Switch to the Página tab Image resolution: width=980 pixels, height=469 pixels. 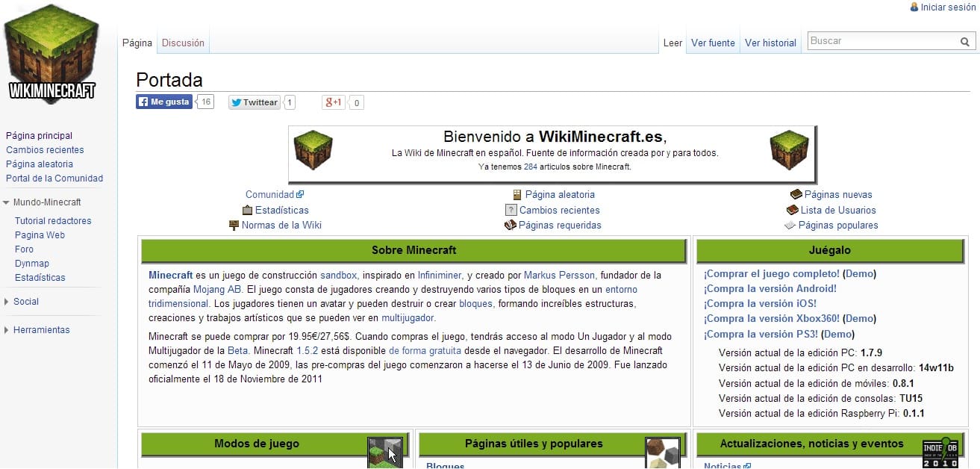(137, 43)
